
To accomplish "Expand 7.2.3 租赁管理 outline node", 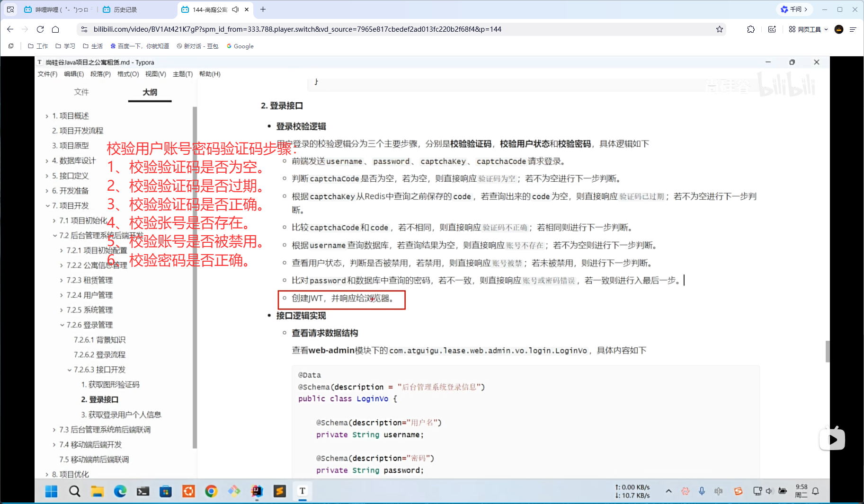I will click(x=62, y=281).
